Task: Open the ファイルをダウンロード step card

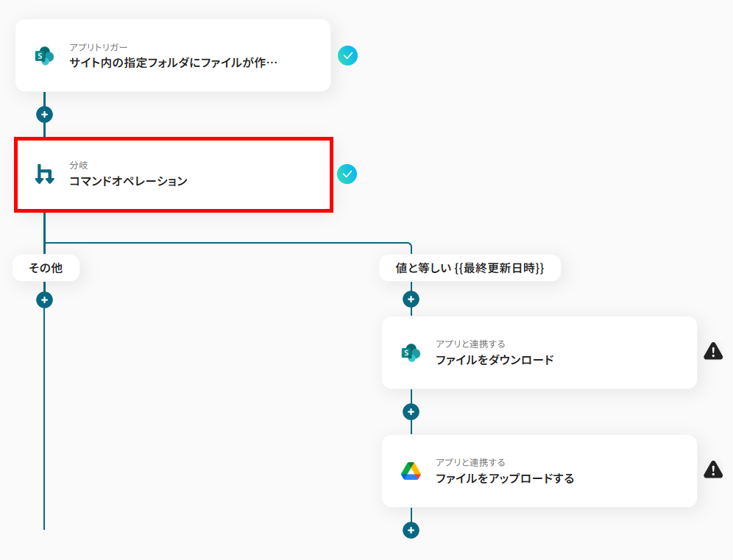Action: (x=539, y=352)
